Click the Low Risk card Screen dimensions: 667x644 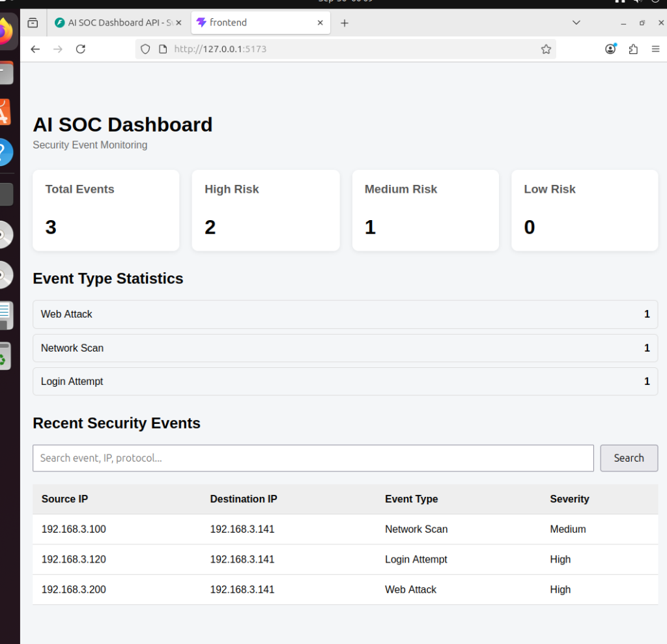584,210
